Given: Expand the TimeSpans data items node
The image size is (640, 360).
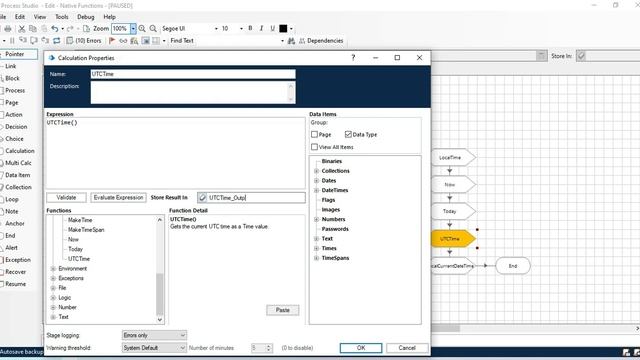Looking at the screenshot, I should click(x=316, y=258).
